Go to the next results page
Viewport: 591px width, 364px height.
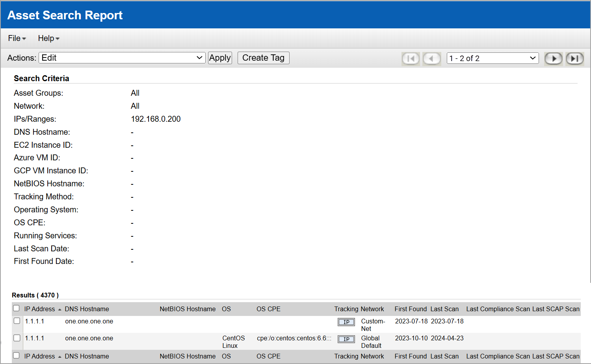pos(553,58)
